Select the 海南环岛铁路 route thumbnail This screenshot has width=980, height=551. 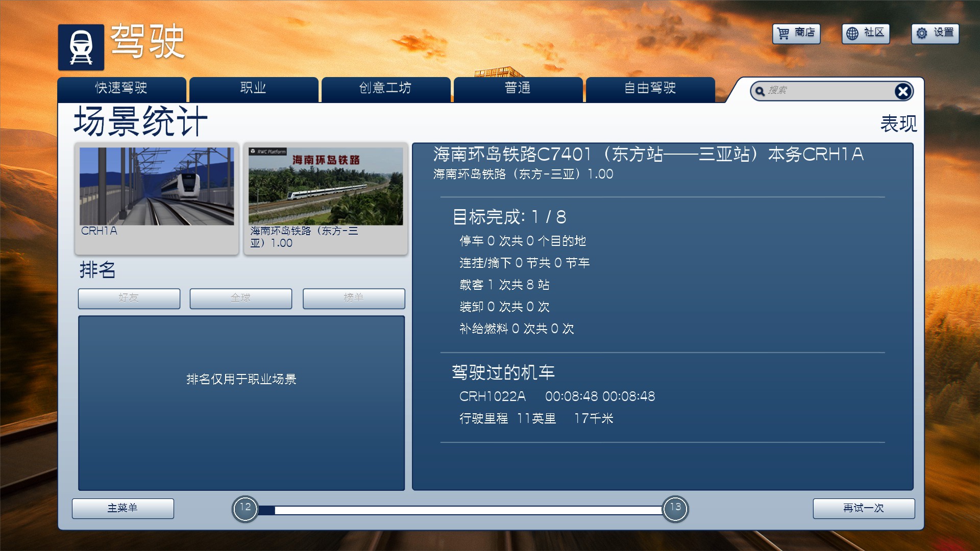(326, 198)
